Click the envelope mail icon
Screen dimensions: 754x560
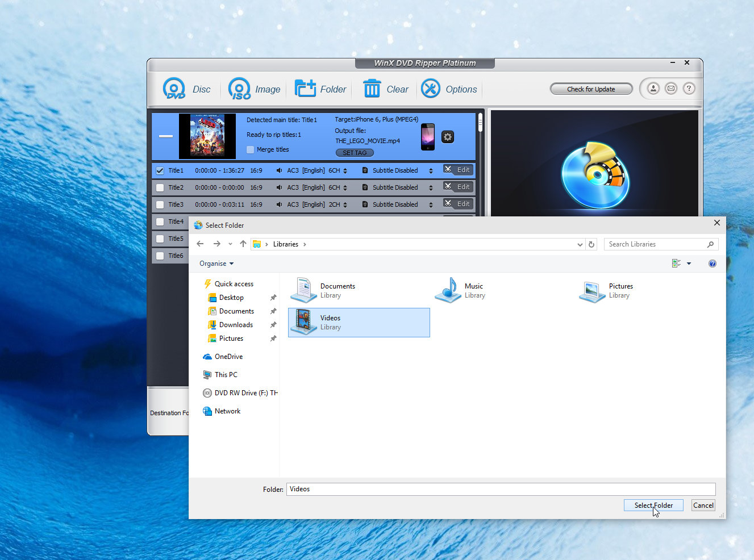click(671, 89)
